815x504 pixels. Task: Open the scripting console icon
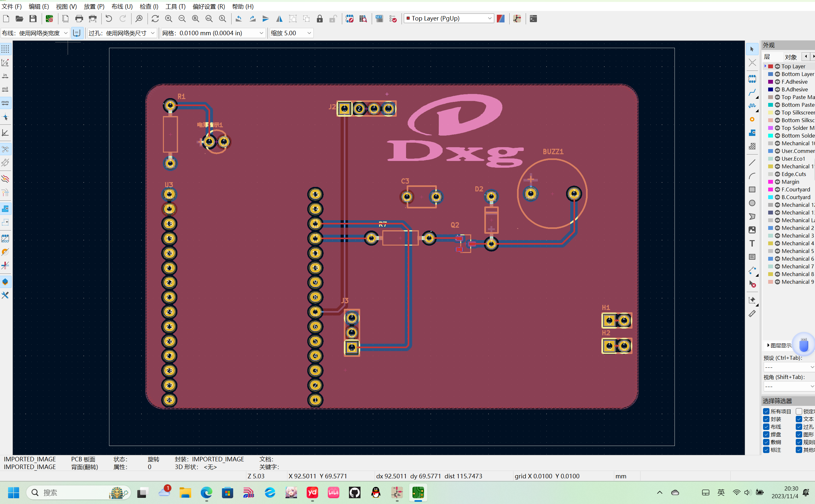[533, 19]
